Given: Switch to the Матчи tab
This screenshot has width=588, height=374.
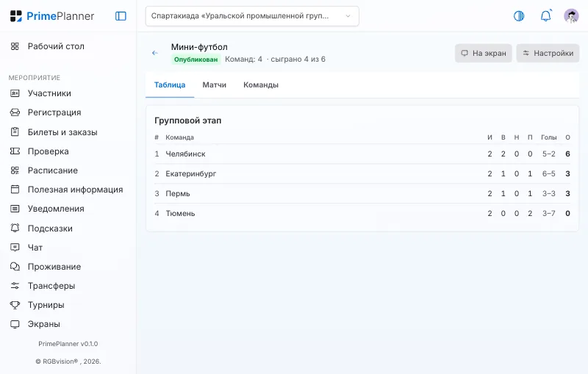Looking at the screenshot, I should click(x=214, y=85).
